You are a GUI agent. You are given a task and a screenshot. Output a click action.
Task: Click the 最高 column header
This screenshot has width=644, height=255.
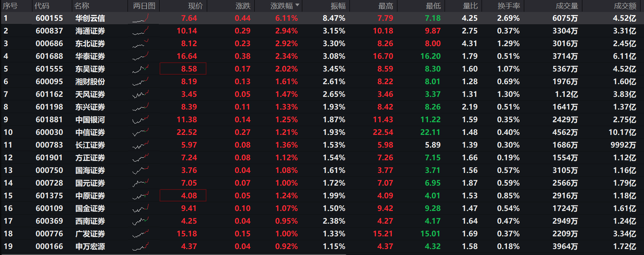click(x=385, y=6)
